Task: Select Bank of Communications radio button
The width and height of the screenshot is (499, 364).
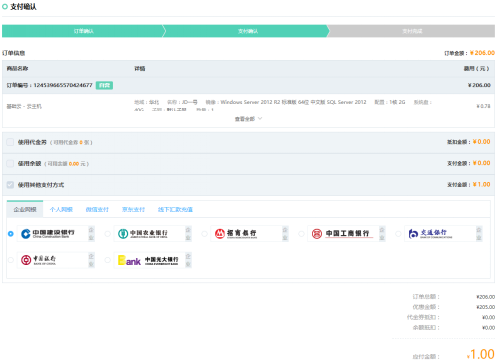Action: tap(398, 234)
